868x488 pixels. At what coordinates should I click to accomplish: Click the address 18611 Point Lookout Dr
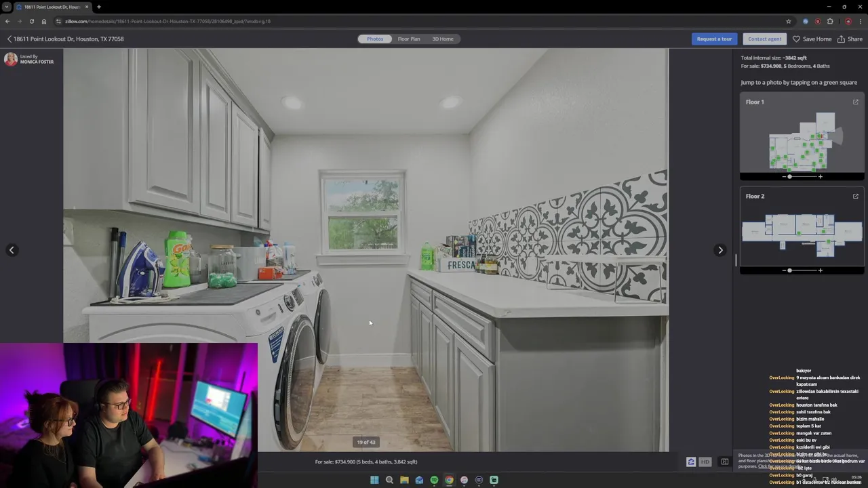68,39
